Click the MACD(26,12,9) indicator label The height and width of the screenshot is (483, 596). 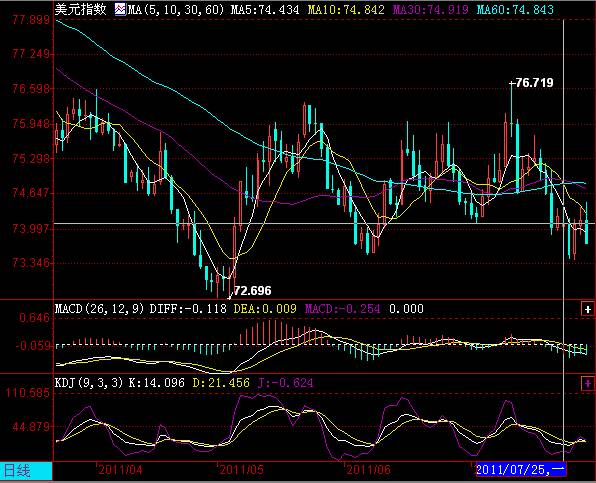pos(100,309)
